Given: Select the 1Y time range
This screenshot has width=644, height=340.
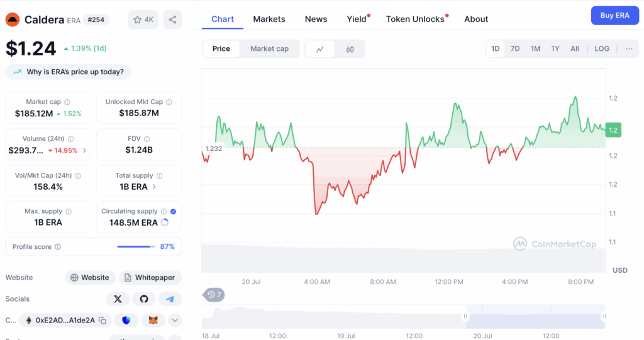Looking at the screenshot, I should pos(555,48).
